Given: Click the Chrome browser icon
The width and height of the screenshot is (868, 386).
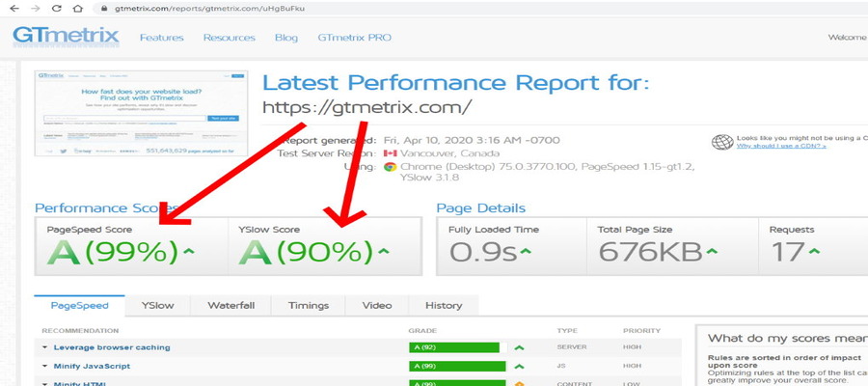Looking at the screenshot, I should point(391,167).
